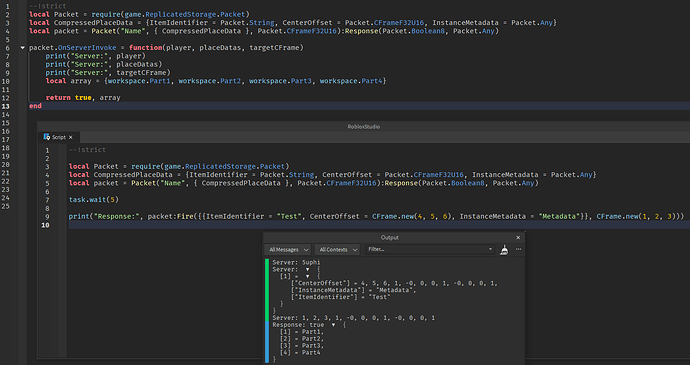Close the Script tab
The width and height of the screenshot is (690, 365).
click(70, 137)
